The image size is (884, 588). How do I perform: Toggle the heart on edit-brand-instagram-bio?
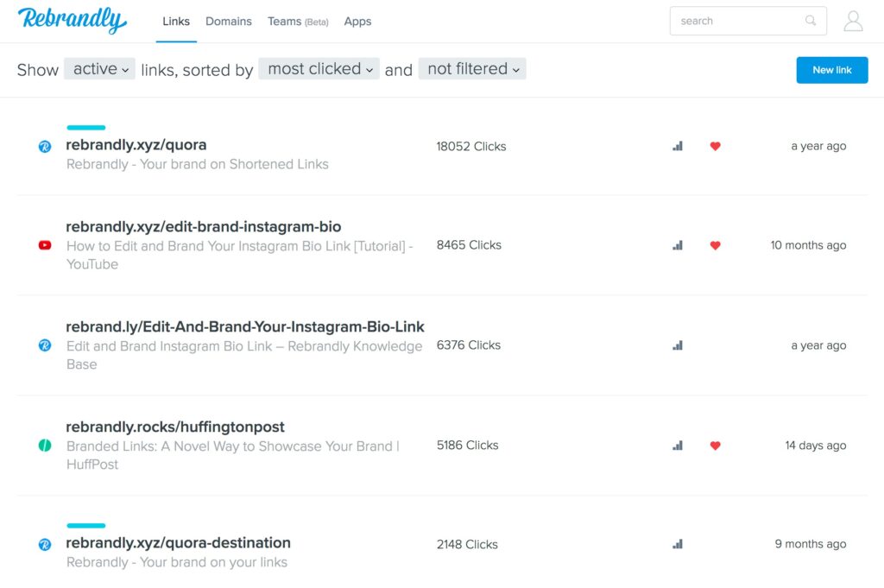(x=715, y=245)
